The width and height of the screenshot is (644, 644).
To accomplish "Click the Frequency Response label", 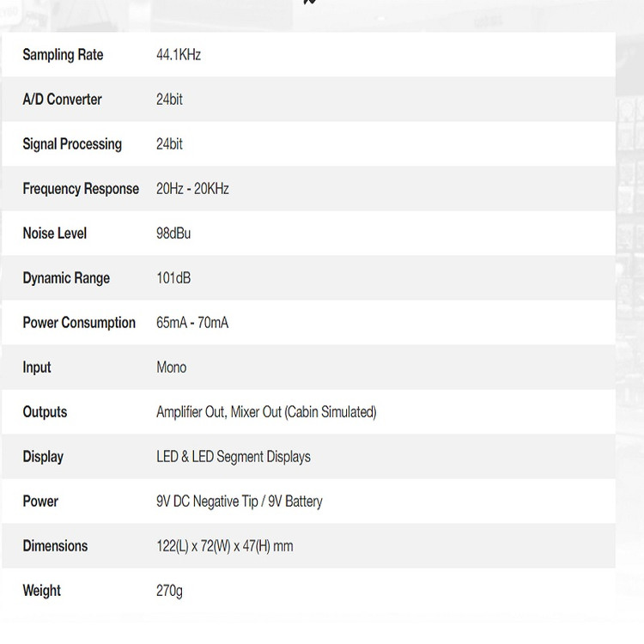I will [81, 189].
